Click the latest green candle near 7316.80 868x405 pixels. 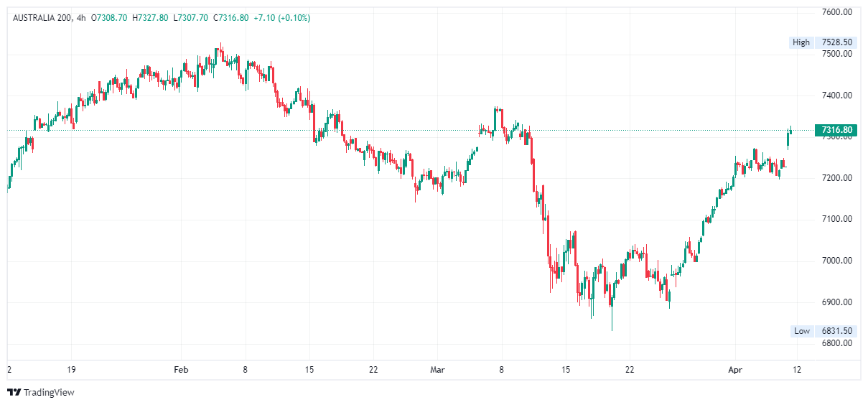(790, 130)
